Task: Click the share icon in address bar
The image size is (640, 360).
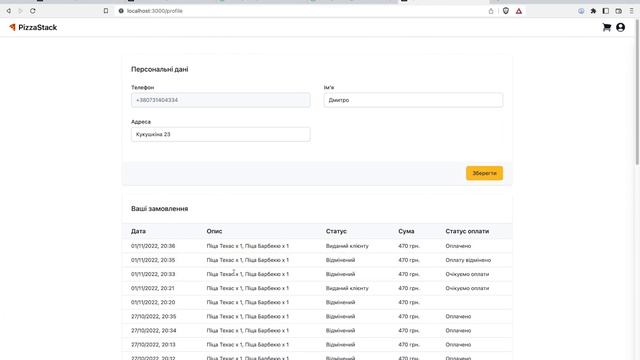Action: point(491,11)
